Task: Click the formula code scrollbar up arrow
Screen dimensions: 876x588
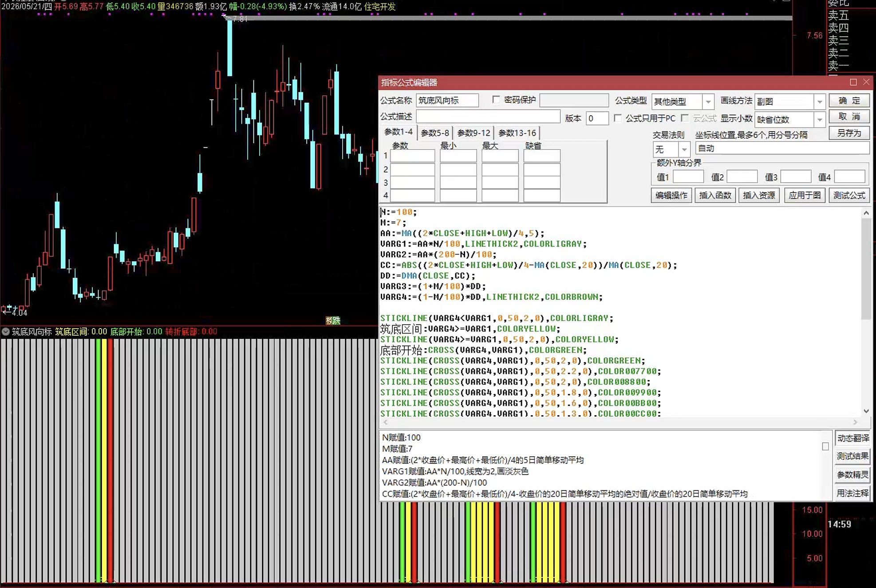Action: pyautogui.click(x=866, y=213)
